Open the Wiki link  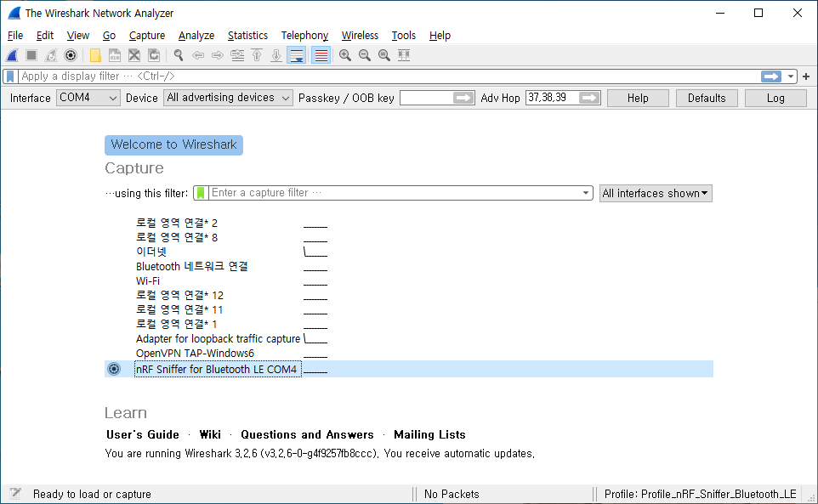coord(210,434)
